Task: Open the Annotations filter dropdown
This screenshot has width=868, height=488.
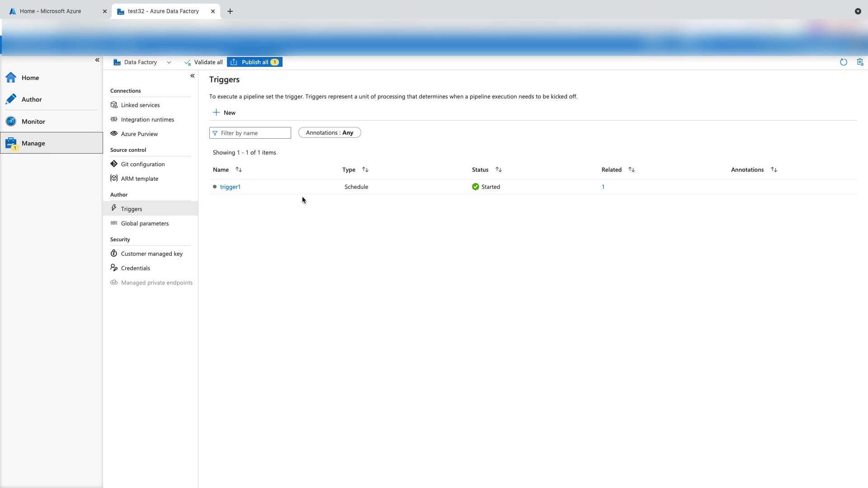Action: [x=329, y=133]
